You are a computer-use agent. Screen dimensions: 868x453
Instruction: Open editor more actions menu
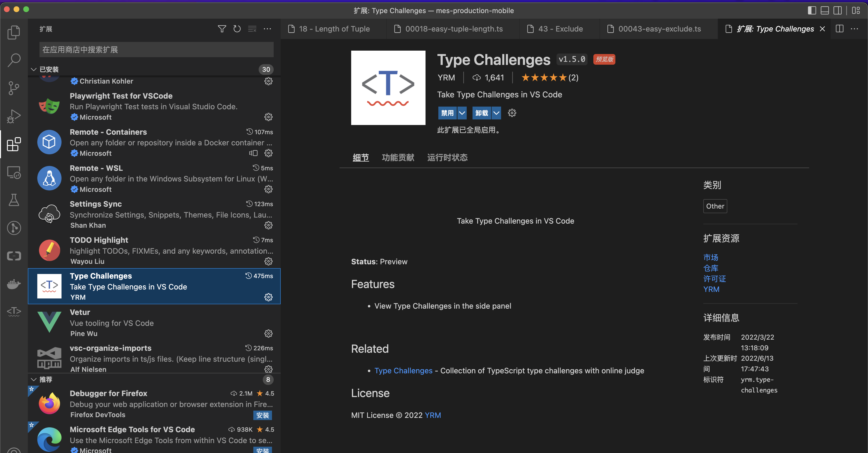click(854, 29)
